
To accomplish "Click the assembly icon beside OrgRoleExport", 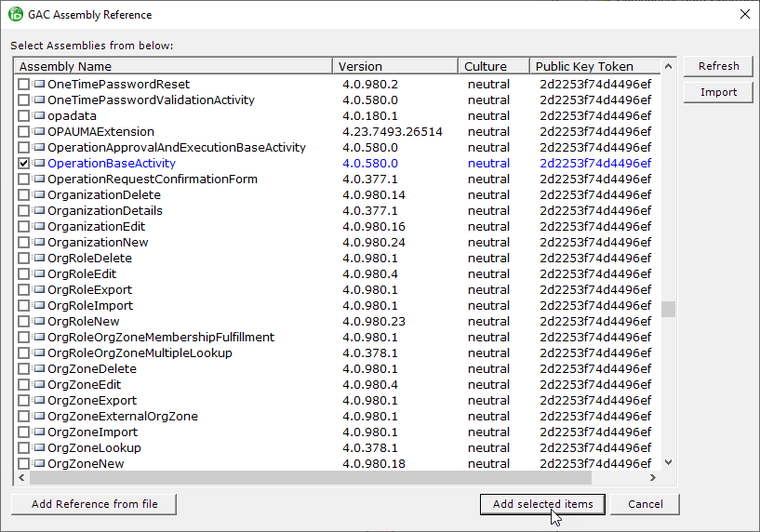I will 39,290.
